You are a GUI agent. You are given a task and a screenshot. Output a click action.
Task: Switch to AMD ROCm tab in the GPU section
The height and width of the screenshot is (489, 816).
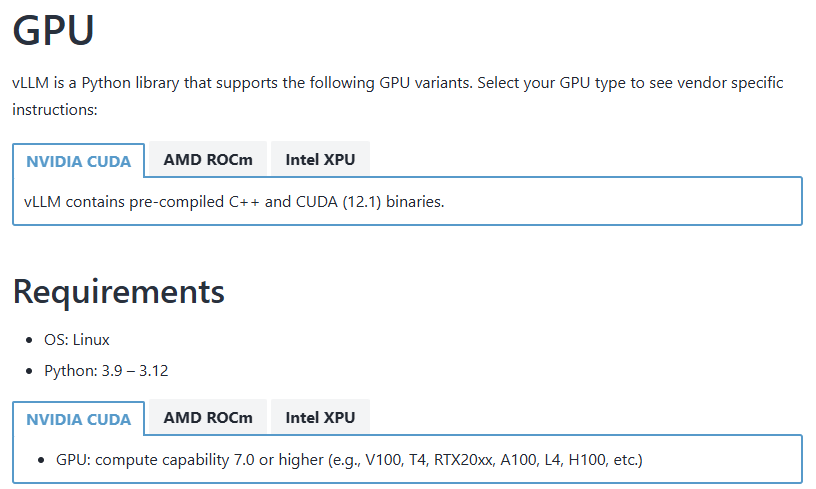tap(208, 159)
